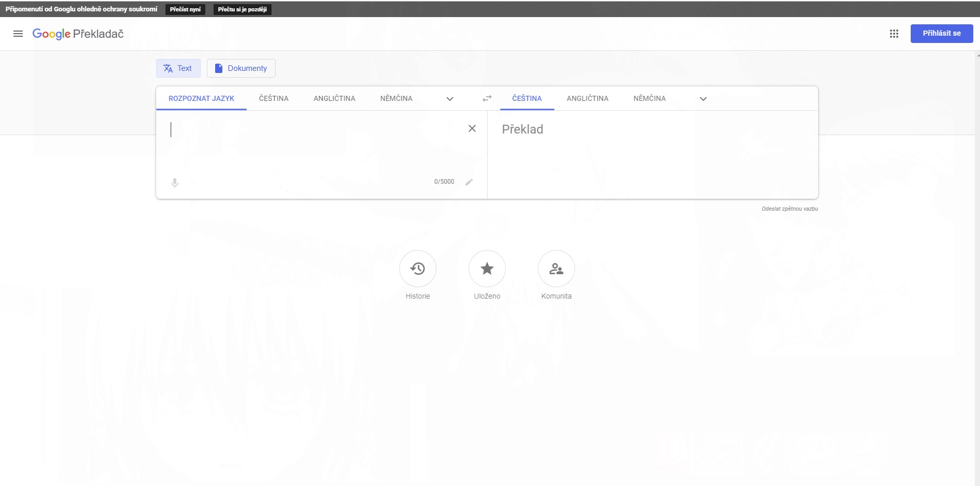Select Angličtina as target language

point(587,98)
